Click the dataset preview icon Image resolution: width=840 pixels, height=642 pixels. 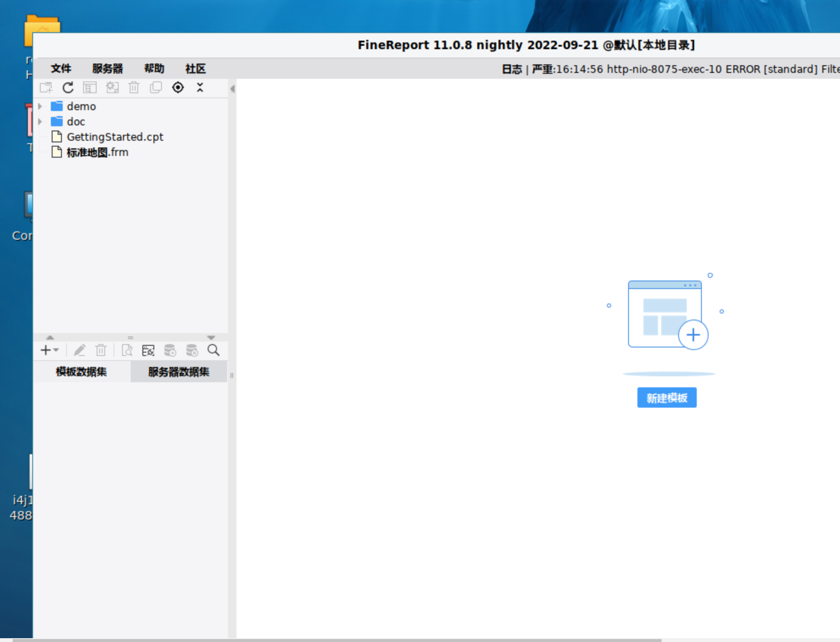coord(127,350)
